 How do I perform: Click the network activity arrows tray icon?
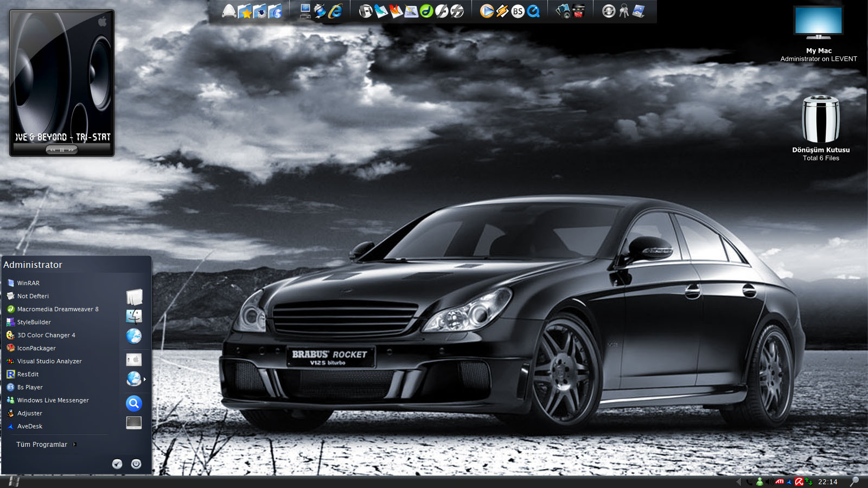[808, 481]
